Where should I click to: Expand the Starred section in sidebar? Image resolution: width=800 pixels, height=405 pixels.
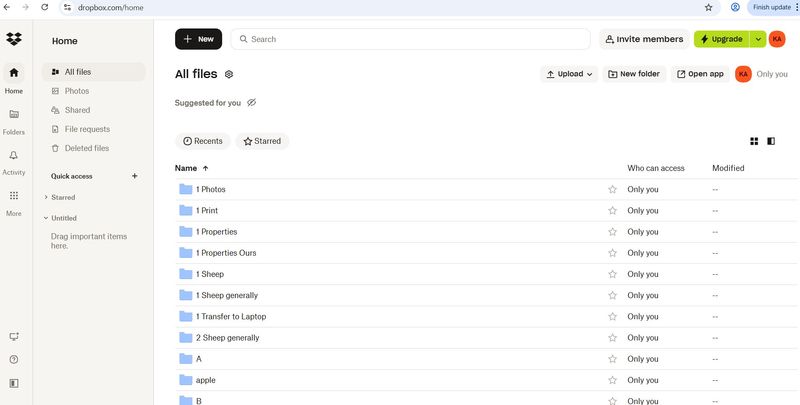(x=46, y=197)
